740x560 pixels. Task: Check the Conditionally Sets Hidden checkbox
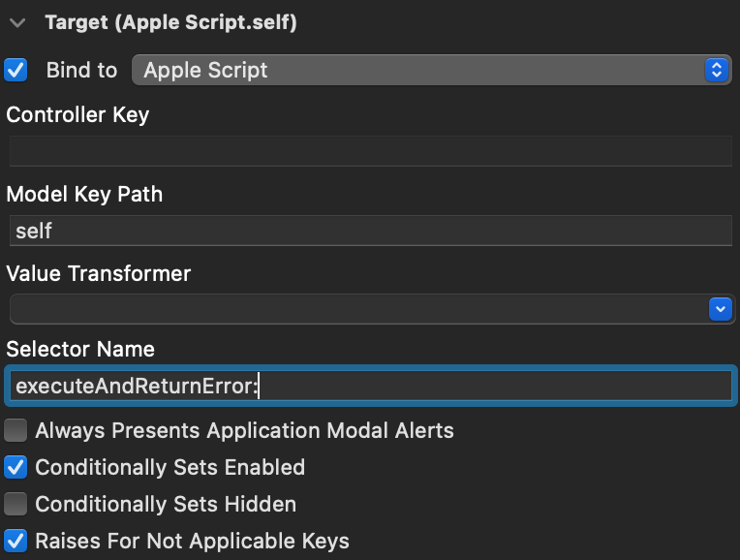coord(16,504)
